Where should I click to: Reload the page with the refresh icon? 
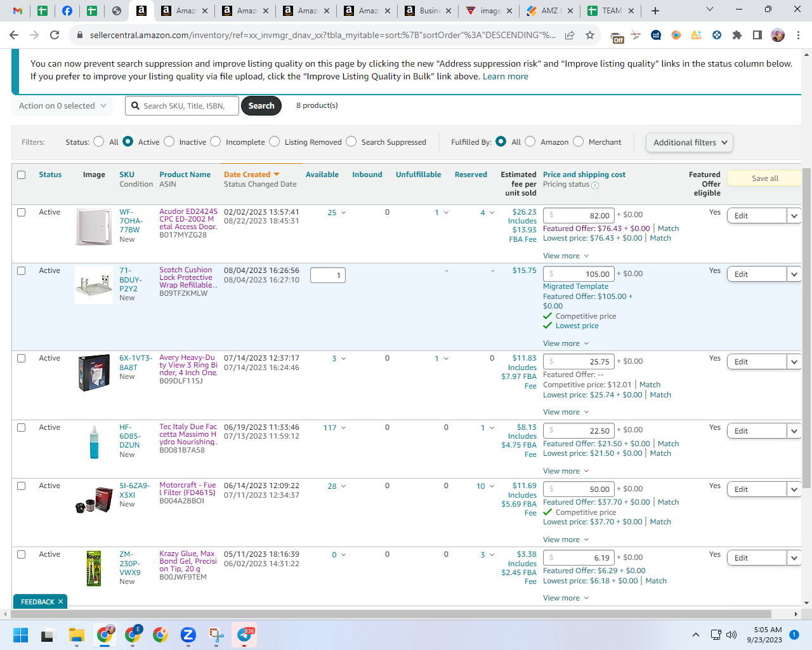click(55, 35)
